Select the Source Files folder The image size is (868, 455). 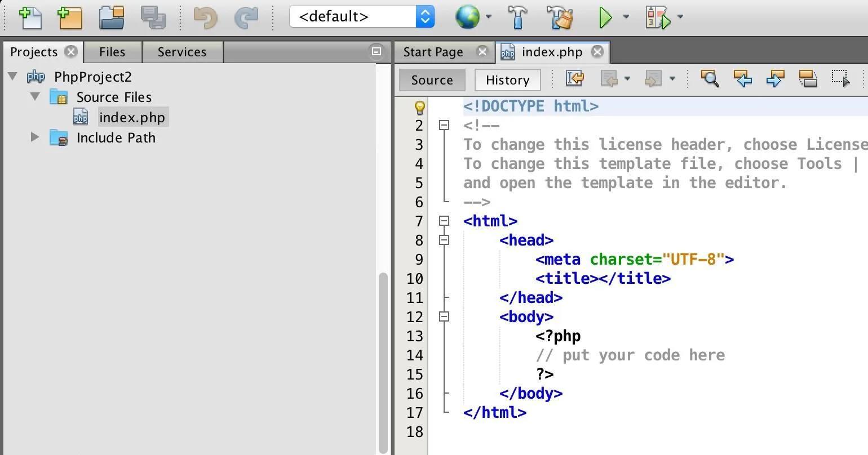coord(114,97)
